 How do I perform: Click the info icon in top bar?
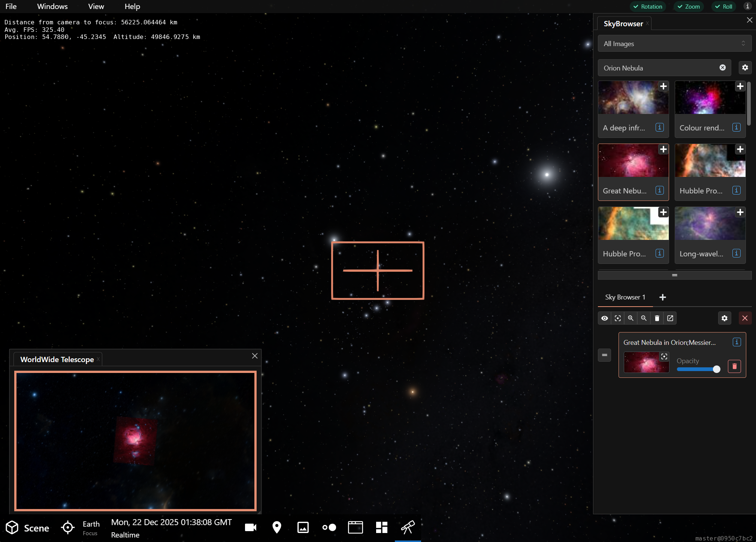pos(747,6)
